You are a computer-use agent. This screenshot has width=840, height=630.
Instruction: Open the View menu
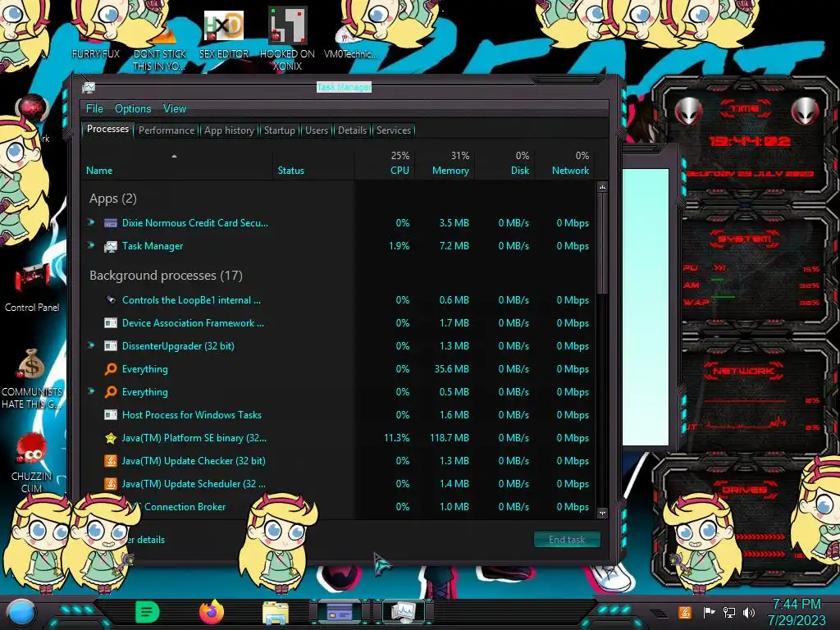tap(175, 109)
